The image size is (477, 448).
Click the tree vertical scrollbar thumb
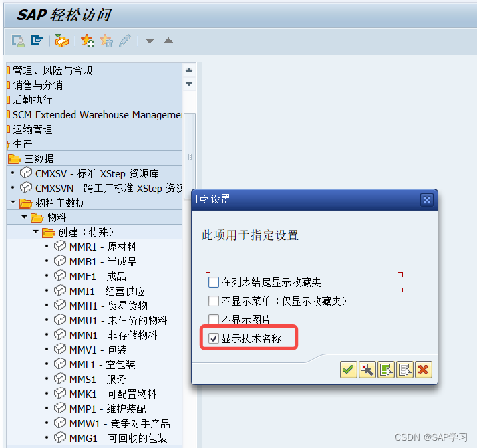[190, 156]
